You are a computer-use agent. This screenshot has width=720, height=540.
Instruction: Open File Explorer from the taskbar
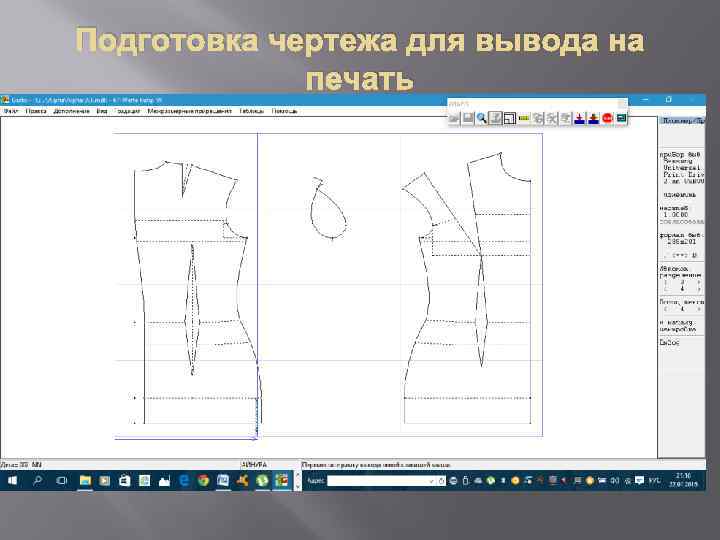coord(85,481)
